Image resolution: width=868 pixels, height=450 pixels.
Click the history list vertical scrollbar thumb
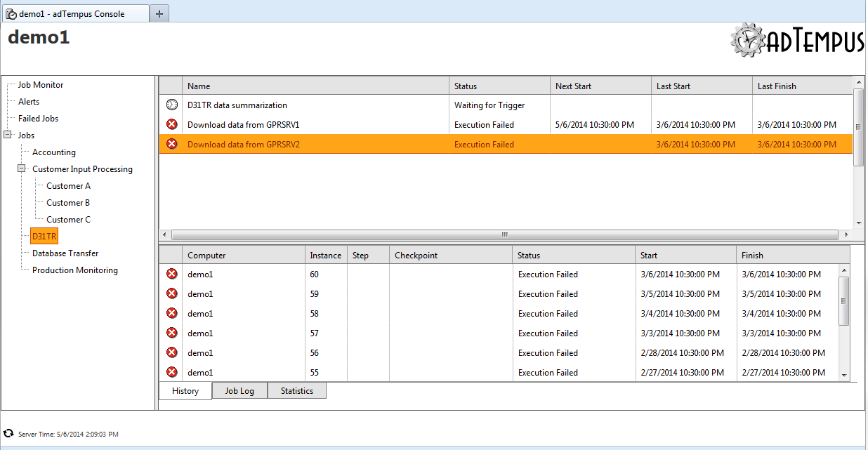844,301
